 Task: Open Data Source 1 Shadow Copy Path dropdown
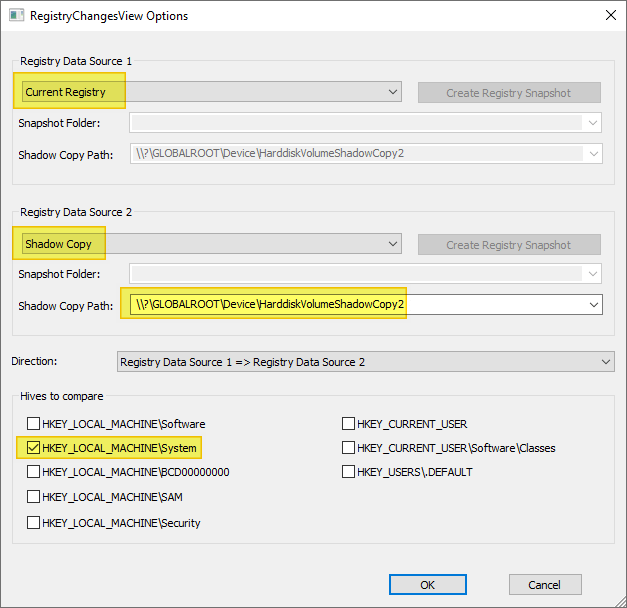point(593,154)
